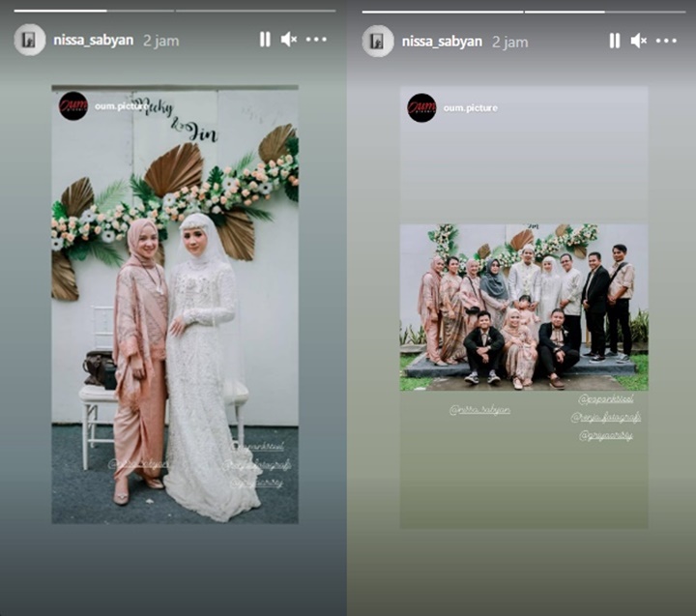This screenshot has height=616, width=696.
Task: Open nissa_sabyan username on left story
Action: 93,41
